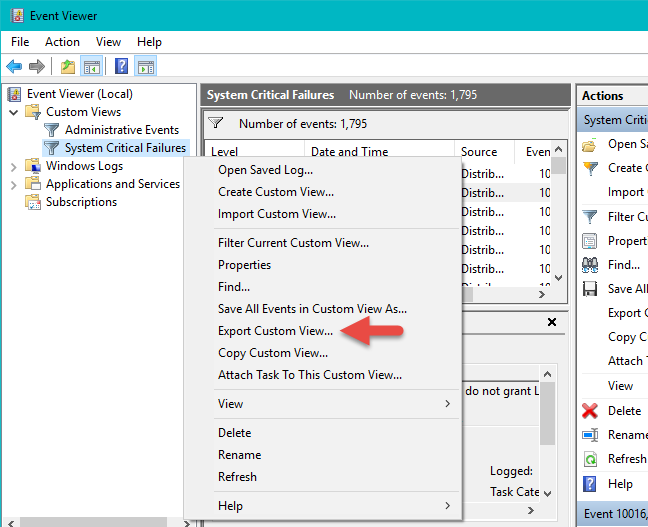Choose Open Saved Log from context menu
The height and width of the screenshot is (527, 648).
pos(265,170)
